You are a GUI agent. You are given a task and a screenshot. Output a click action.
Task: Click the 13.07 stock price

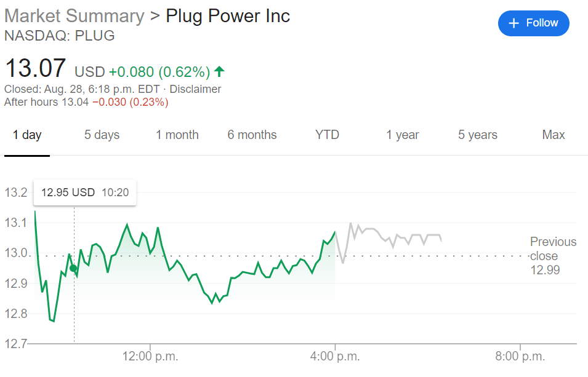coord(35,68)
